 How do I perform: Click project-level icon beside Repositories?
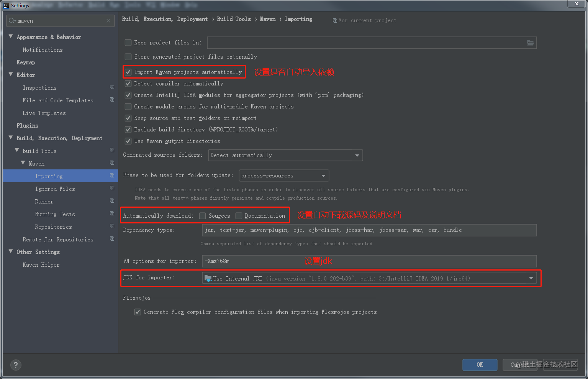pos(112,226)
